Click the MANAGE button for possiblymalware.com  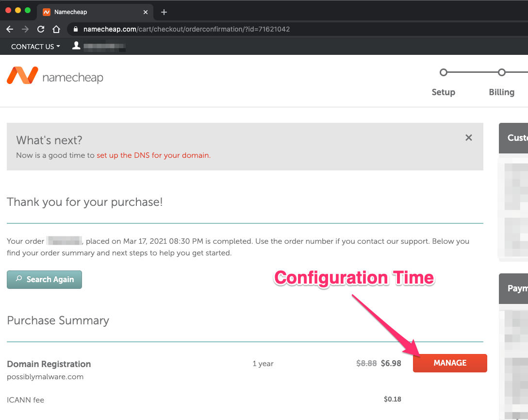click(450, 363)
